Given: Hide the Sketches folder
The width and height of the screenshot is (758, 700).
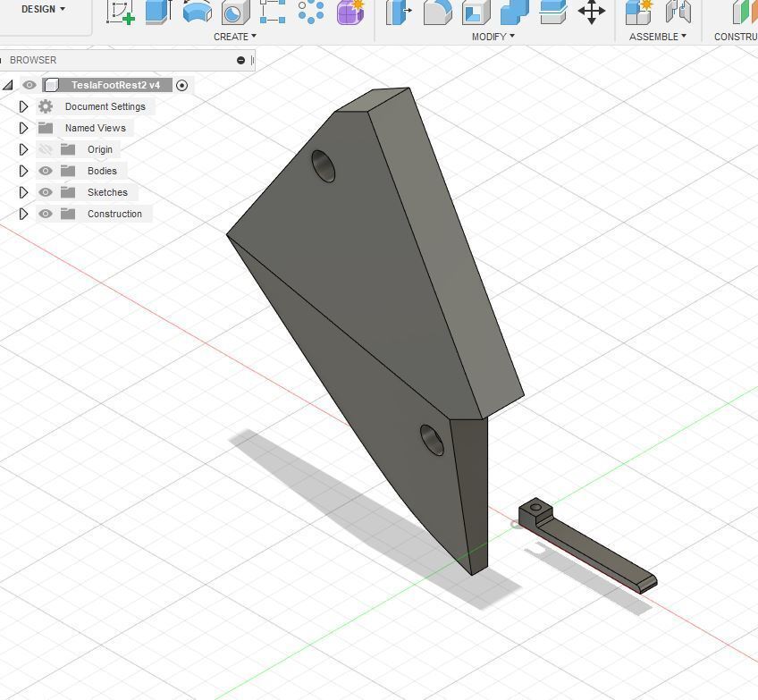Looking at the screenshot, I should point(46,192).
